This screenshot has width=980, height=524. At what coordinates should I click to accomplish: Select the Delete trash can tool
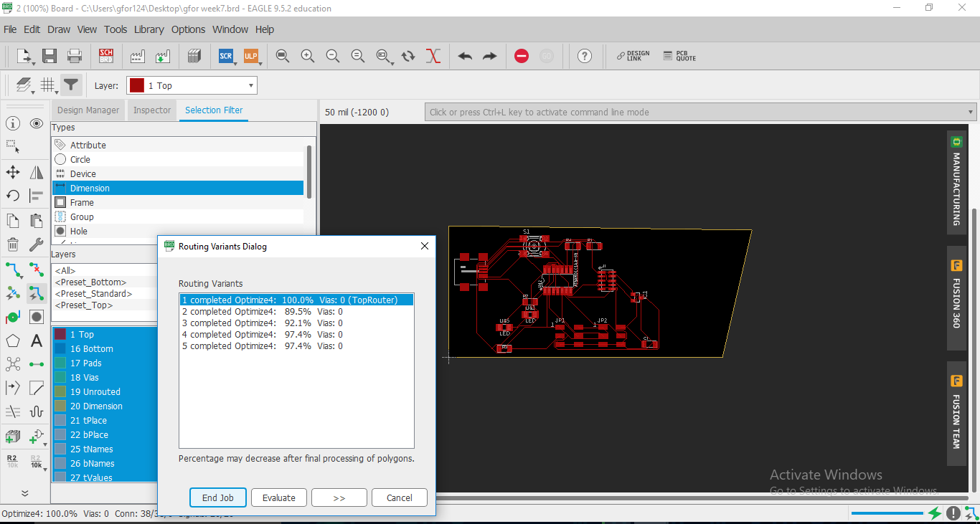[x=13, y=244]
